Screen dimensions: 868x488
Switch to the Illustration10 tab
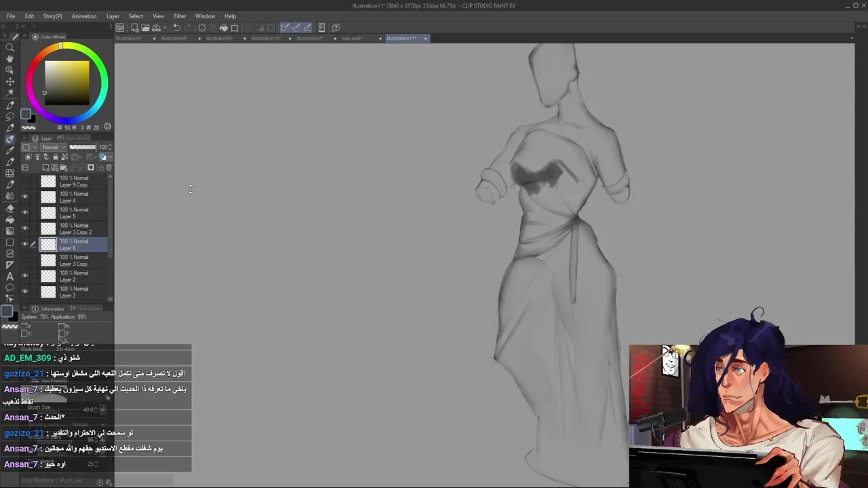[266, 39]
